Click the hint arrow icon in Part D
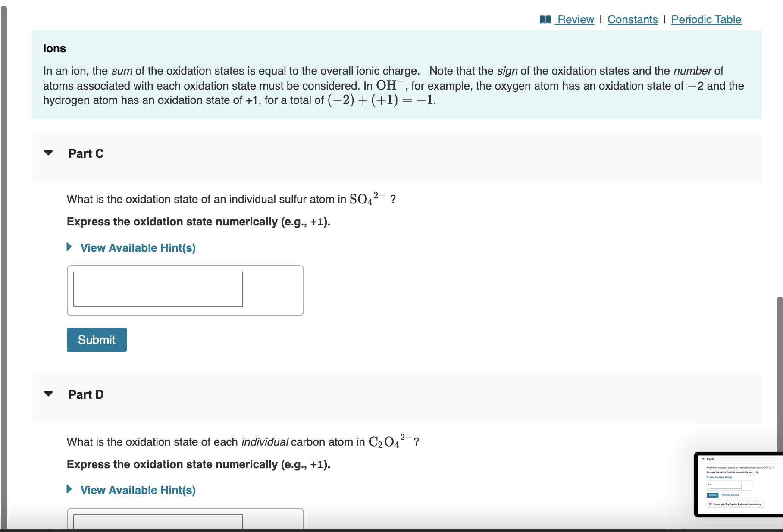783x532 pixels. tap(69, 490)
